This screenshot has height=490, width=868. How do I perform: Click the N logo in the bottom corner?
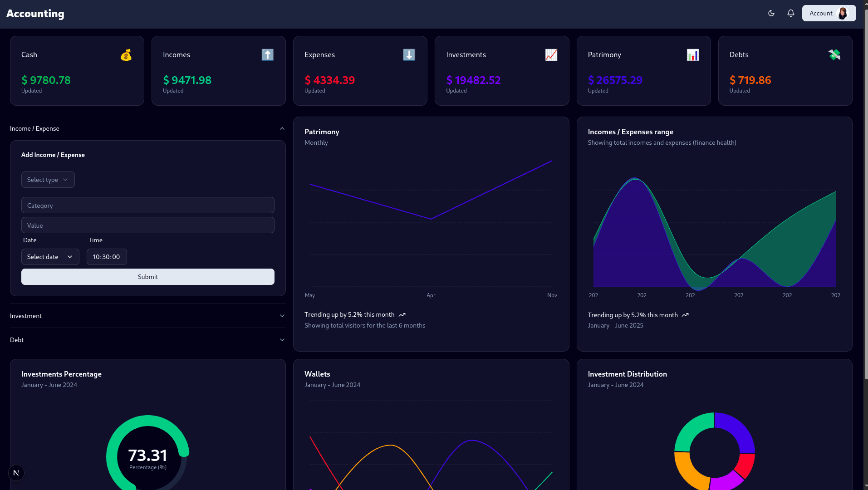click(16, 472)
